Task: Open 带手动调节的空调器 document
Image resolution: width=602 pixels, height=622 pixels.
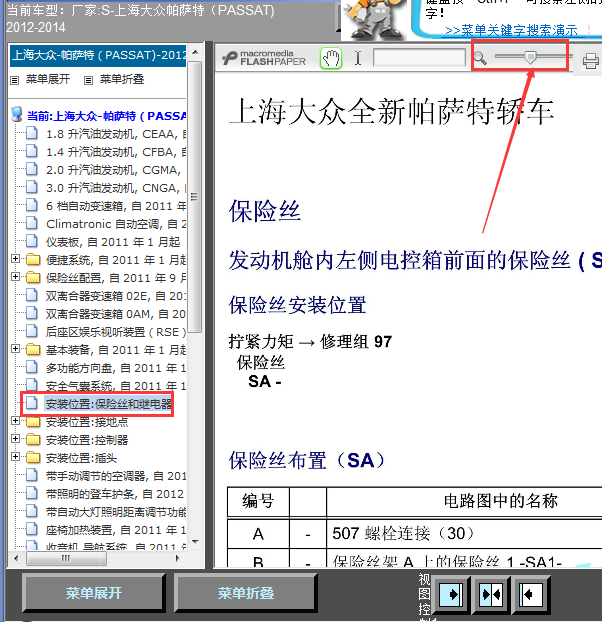Action: pos(116,476)
